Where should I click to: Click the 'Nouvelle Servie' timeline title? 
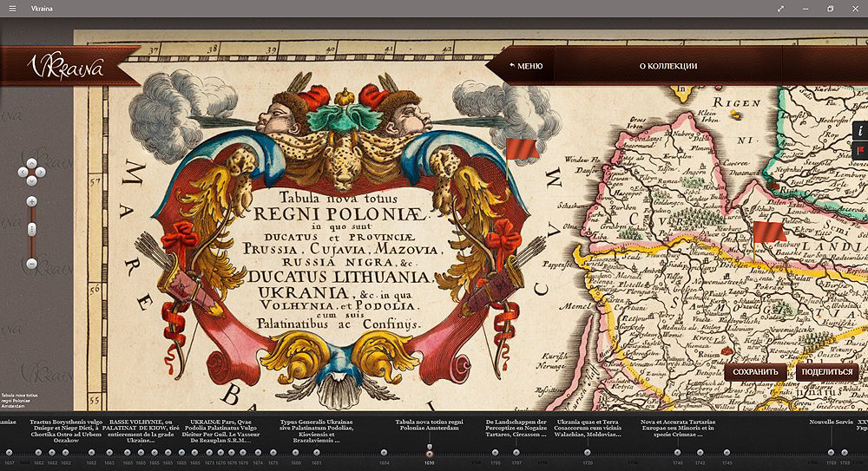[831, 422]
